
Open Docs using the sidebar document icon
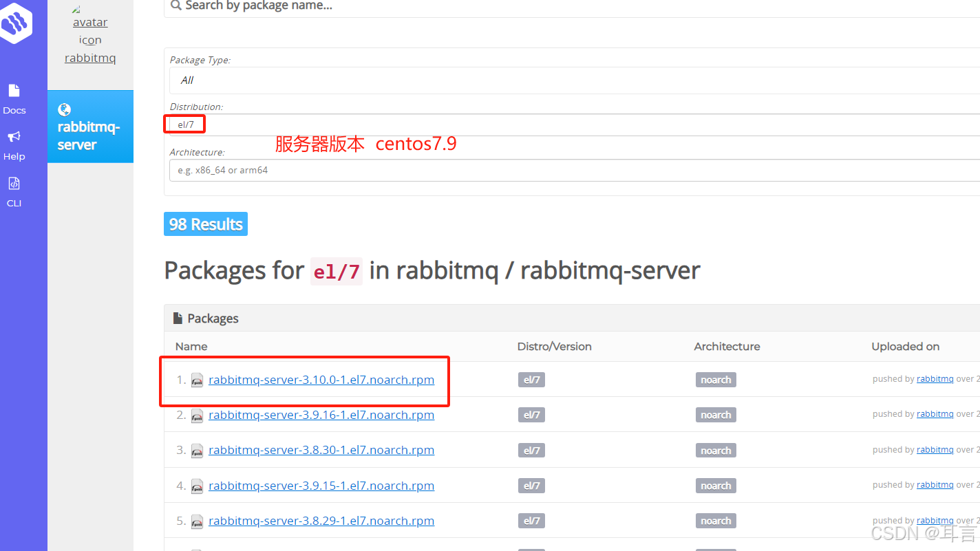pyautogui.click(x=14, y=90)
